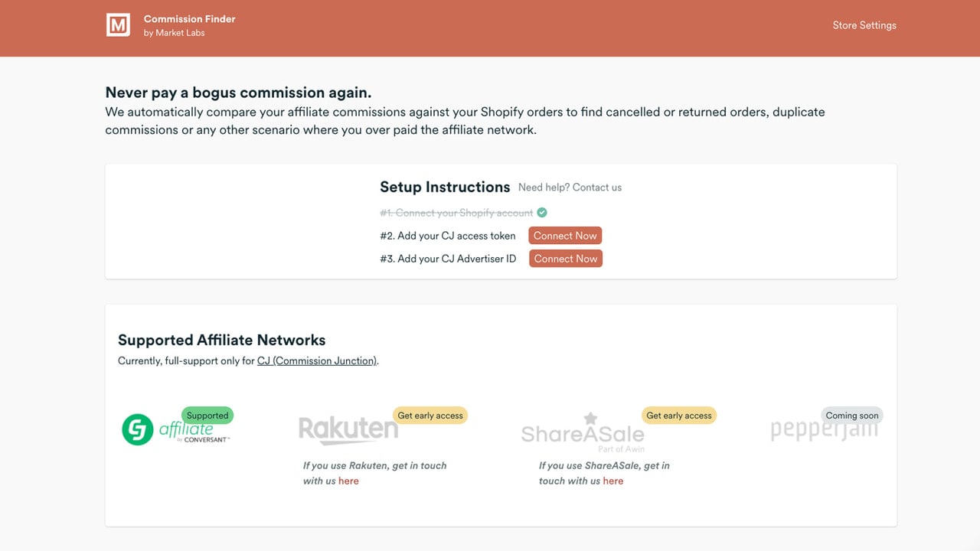Screen dimensions: 980x551
Task: Click the Commission Finder title in header
Action: [189, 18]
